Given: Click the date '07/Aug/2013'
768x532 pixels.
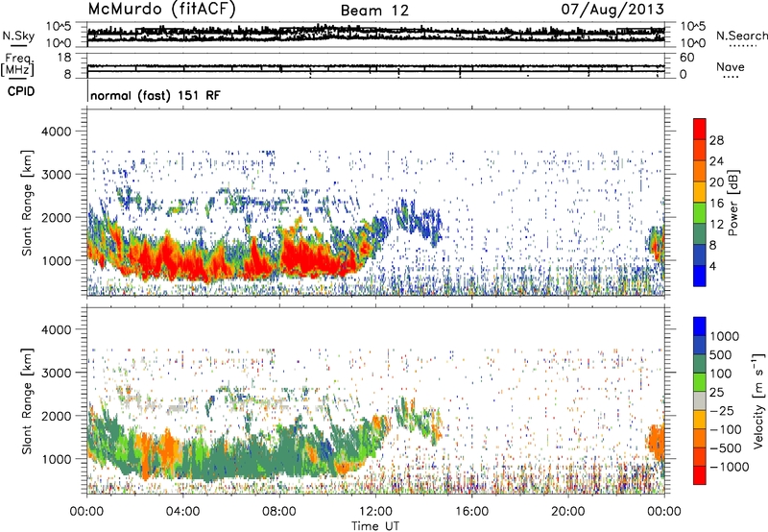Looking at the screenshot, I should tap(612, 9).
